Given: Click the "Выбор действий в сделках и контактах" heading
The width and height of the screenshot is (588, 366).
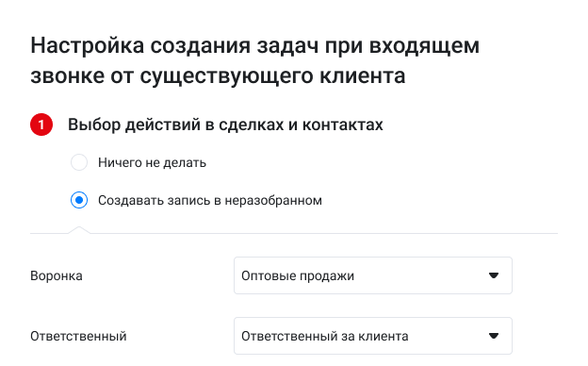Looking at the screenshot, I should [225, 125].
